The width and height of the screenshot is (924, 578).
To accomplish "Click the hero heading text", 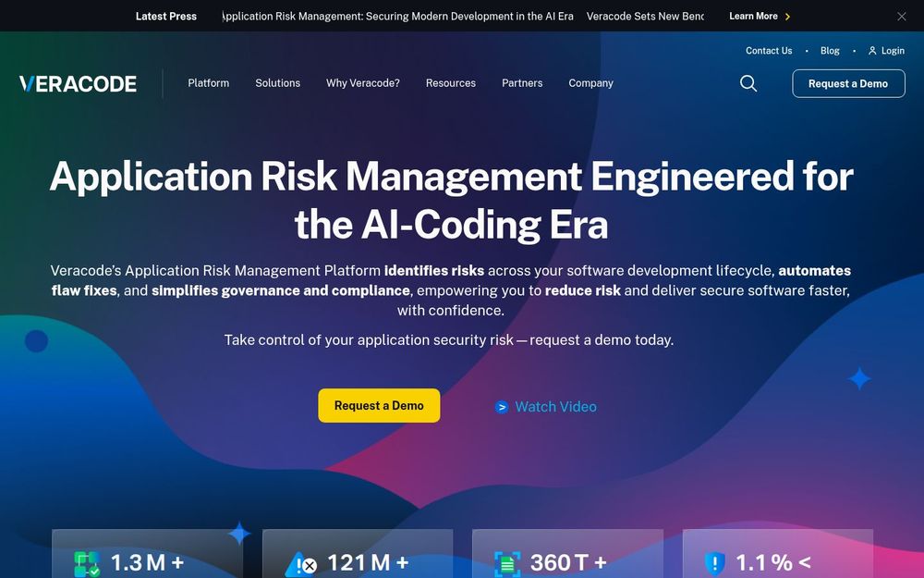I will point(452,201).
